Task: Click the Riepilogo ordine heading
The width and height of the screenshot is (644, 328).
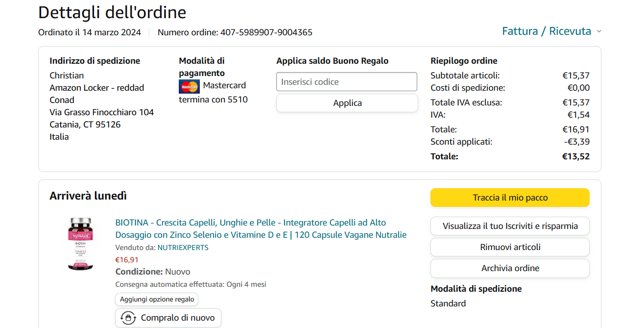Action: pos(464,61)
